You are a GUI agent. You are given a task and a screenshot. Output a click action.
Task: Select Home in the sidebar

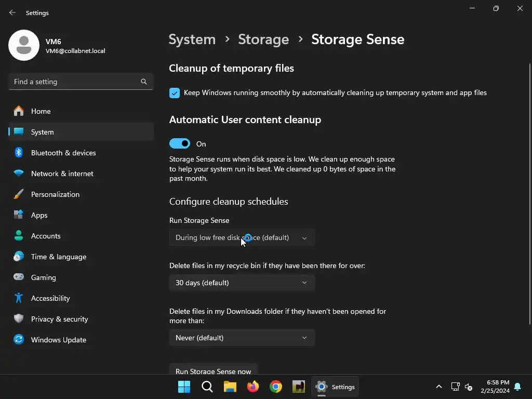coord(41,111)
